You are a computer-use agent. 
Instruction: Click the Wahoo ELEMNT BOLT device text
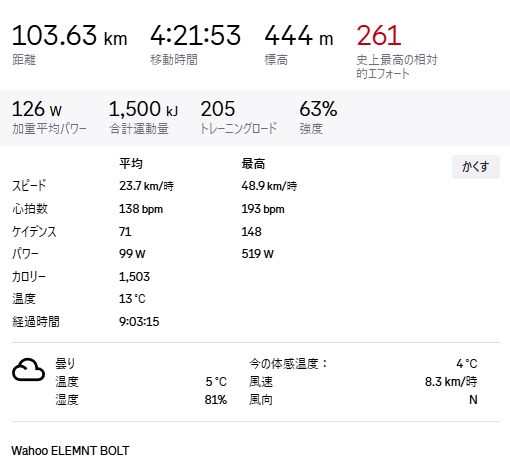point(70,451)
